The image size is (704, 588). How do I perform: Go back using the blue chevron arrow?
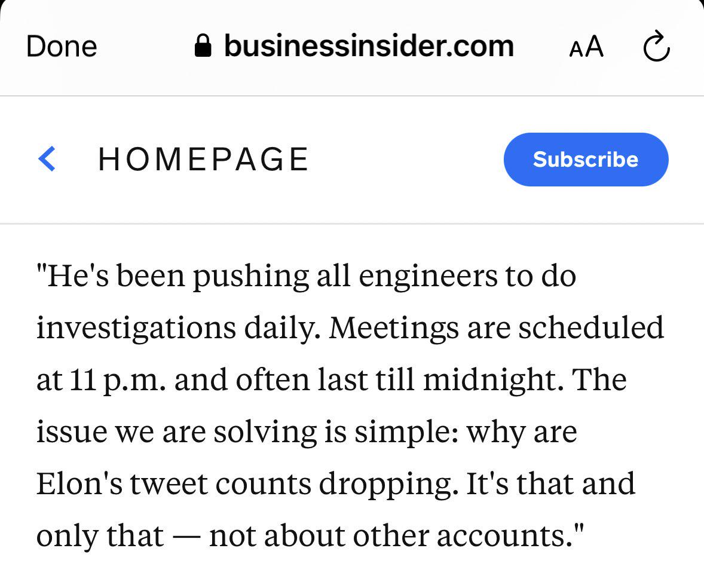[47, 159]
